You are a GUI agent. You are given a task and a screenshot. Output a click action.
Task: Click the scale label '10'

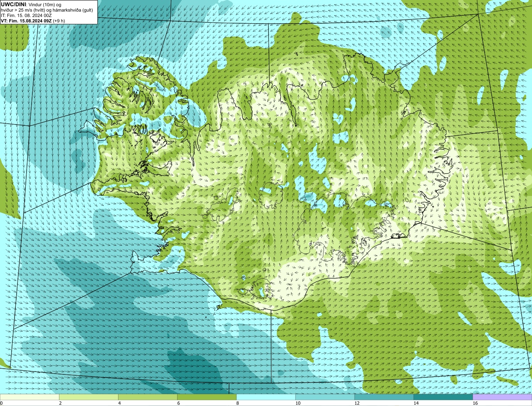pos(298,403)
